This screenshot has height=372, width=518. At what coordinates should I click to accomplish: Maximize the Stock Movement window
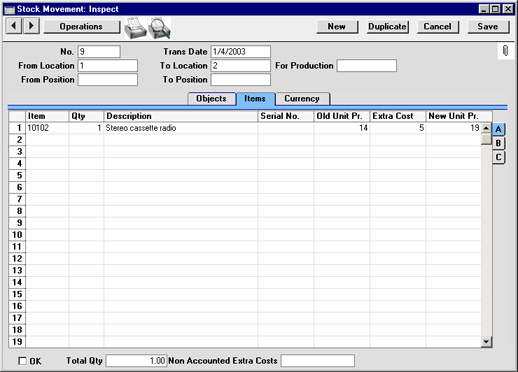(x=495, y=9)
